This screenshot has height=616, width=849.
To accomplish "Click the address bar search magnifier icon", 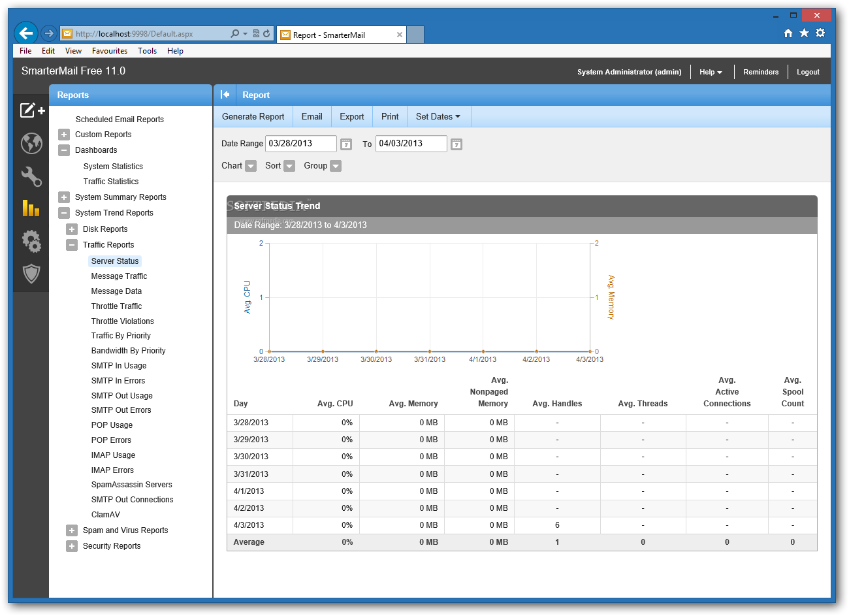I will coord(234,34).
